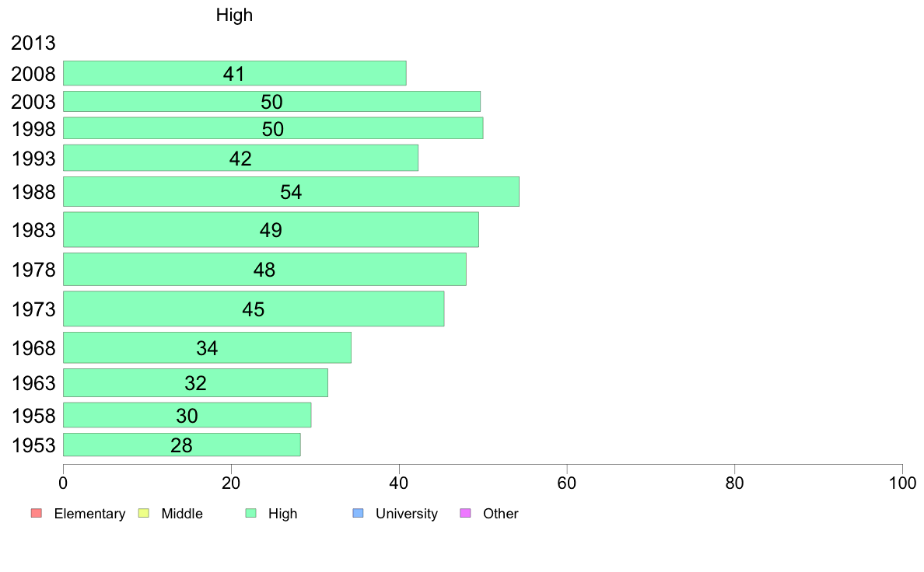
Task: Click the 1993 bar showing 42
Action: coord(240,158)
